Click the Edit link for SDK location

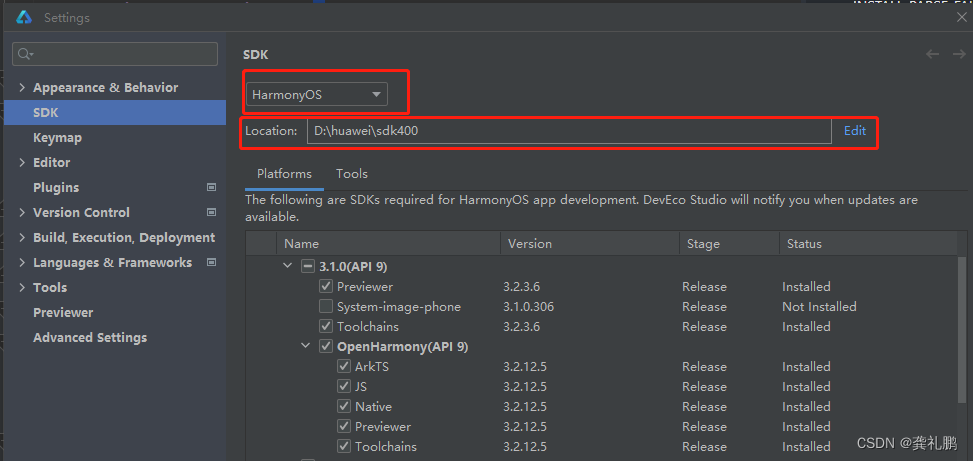[x=854, y=131]
